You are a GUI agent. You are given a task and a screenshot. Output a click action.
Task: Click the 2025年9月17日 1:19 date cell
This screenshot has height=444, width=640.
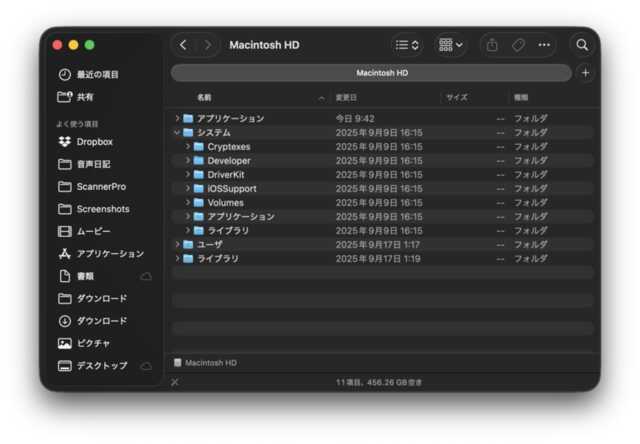point(378,259)
